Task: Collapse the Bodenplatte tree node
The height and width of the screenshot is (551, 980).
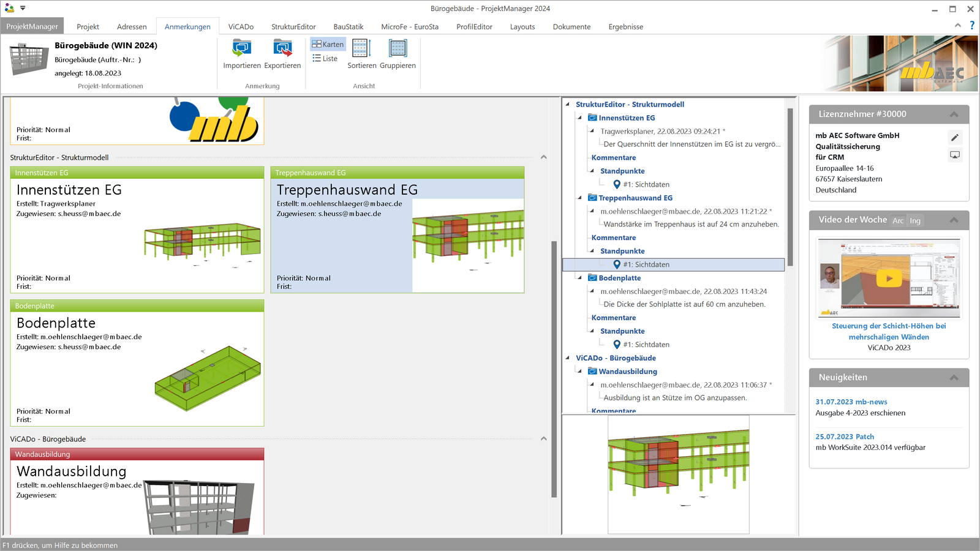Action: [x=579, y=278]
